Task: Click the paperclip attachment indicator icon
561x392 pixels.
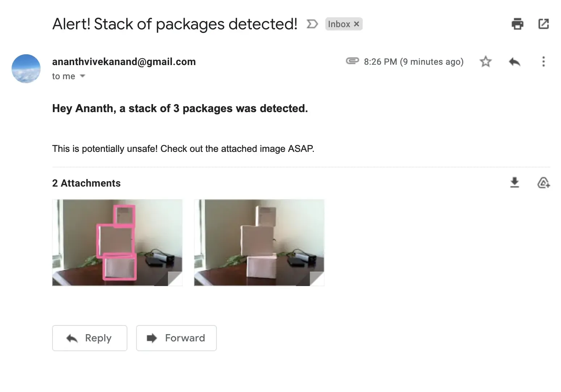Action: (x=352, y=61)
